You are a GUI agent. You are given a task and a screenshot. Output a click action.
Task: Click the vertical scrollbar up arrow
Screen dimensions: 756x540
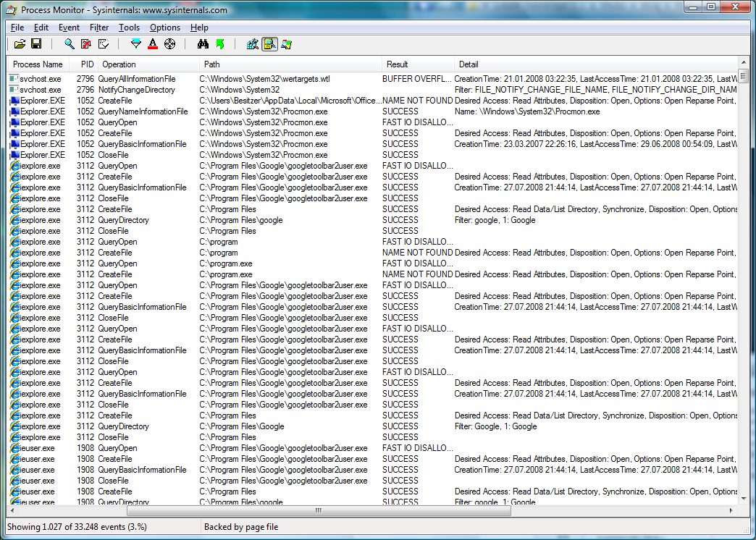743,63
